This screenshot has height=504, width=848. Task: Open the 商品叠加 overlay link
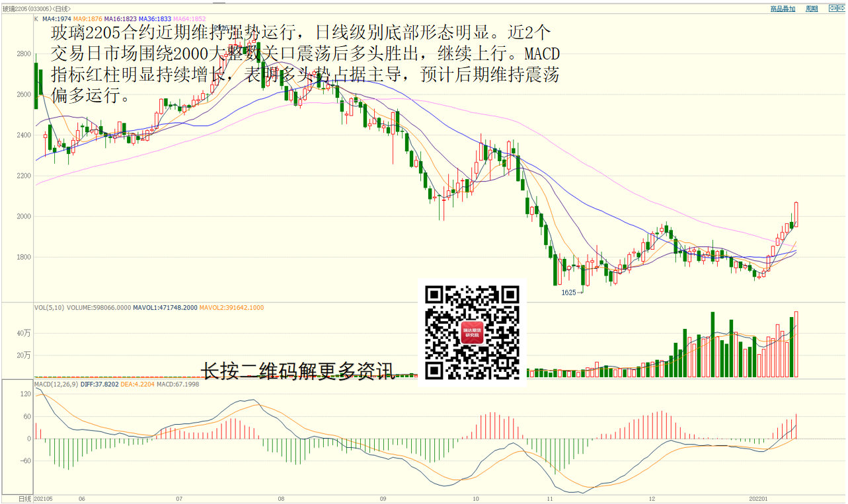tap(783, 9)
